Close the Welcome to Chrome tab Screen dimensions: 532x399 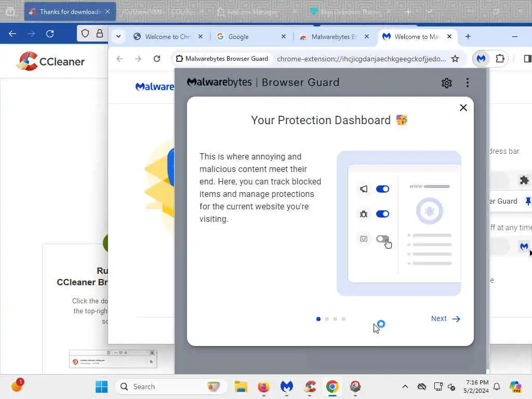tap(201, 36)
